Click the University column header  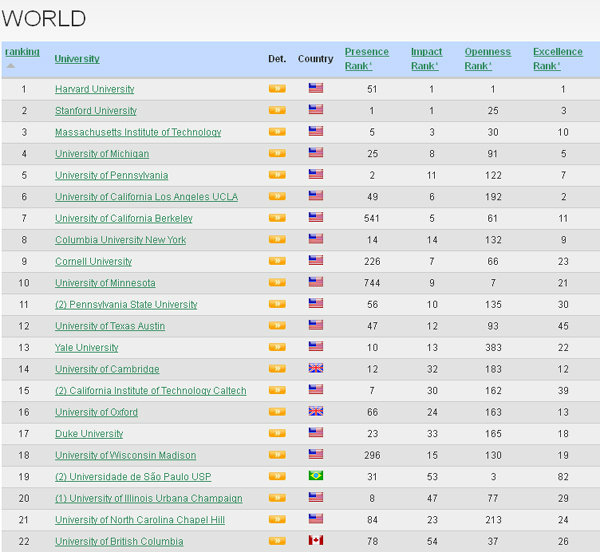click(x=77, y=59)
